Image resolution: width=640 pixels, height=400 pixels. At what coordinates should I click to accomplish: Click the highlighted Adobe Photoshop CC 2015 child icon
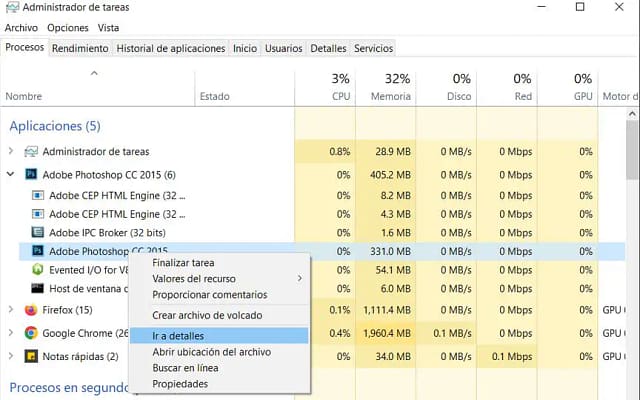coord(38,251)
